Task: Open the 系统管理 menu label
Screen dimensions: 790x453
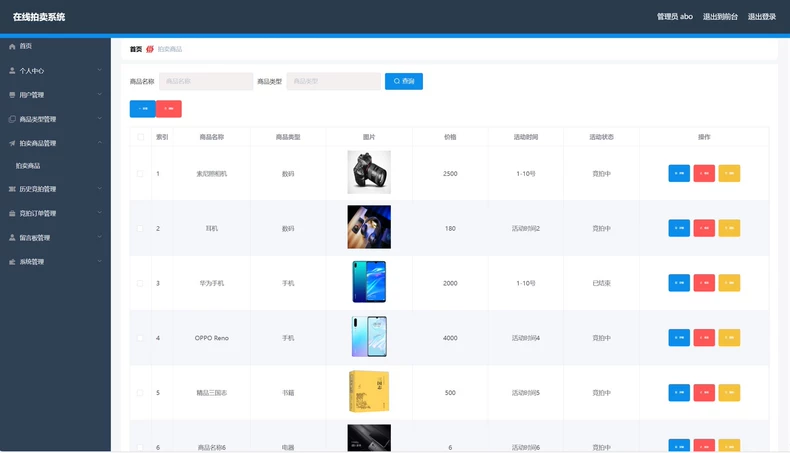Action: (x=32, y=262)
